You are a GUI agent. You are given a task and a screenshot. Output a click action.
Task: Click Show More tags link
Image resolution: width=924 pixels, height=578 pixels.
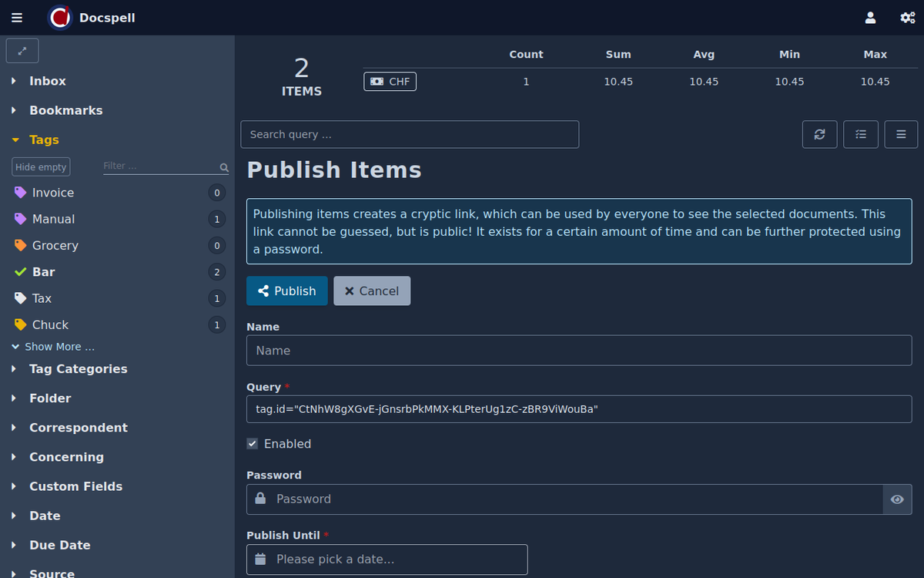click(59, 347)
